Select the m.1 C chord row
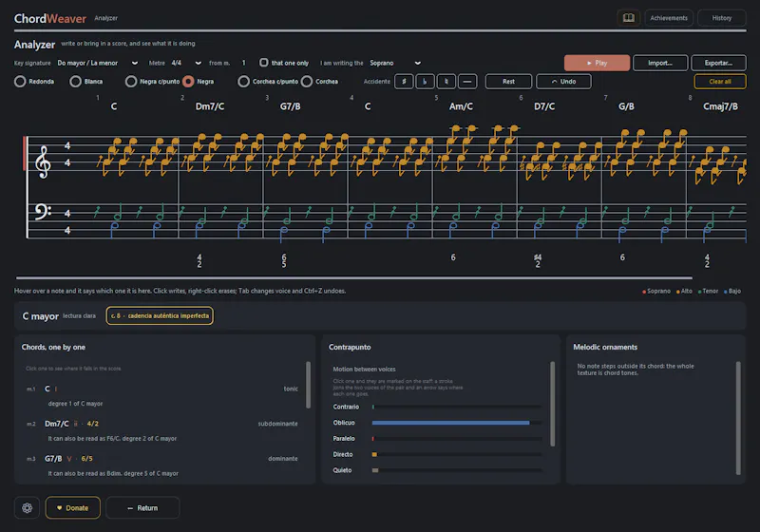Image resolution: width=760 pixels, height=532 pixels. 161,396
